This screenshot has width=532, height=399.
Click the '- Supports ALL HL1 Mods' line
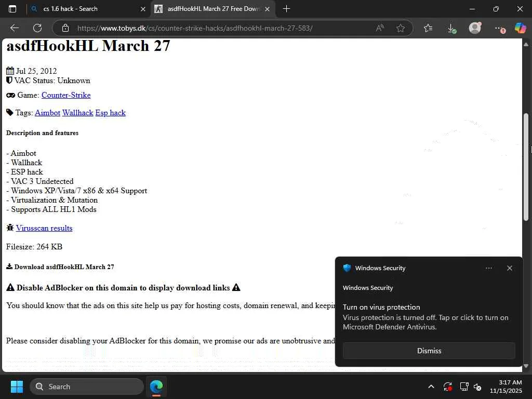(x=51, y=209)
